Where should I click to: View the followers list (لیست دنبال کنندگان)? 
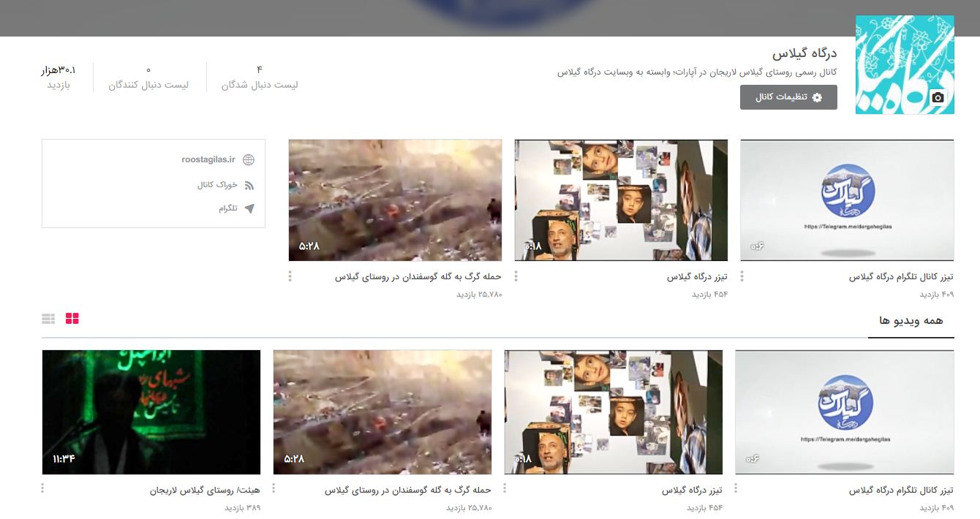[x=149, y=78]
